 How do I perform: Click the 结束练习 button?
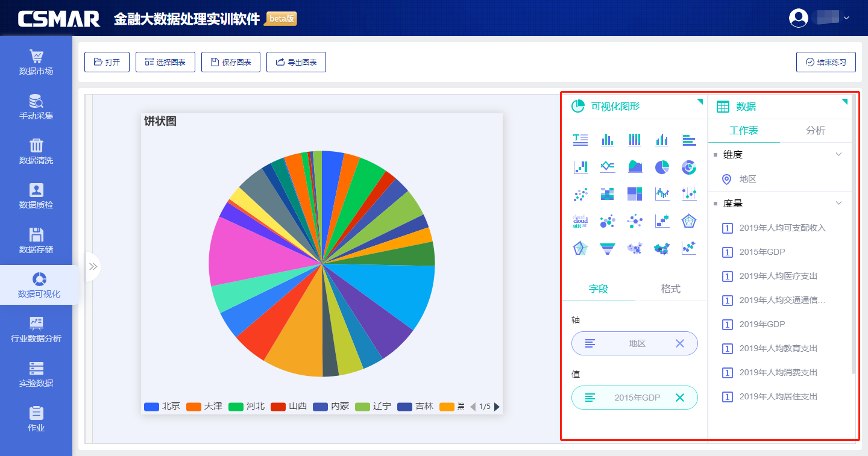826,62
